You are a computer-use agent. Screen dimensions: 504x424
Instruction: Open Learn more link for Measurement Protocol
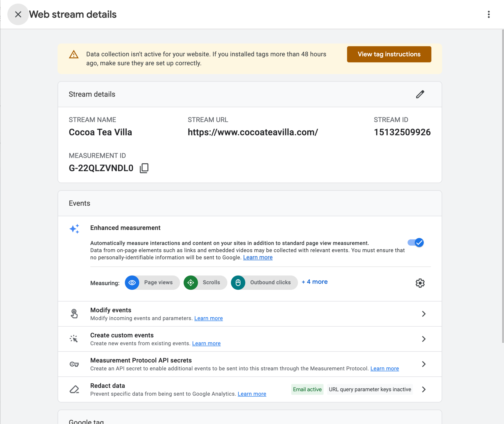point(385,368)
